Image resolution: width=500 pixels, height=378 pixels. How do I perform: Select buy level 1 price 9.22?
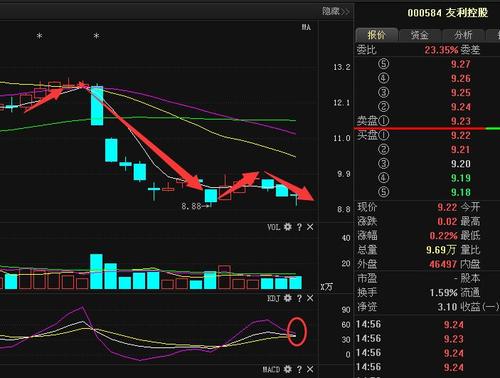click(460, 135)
